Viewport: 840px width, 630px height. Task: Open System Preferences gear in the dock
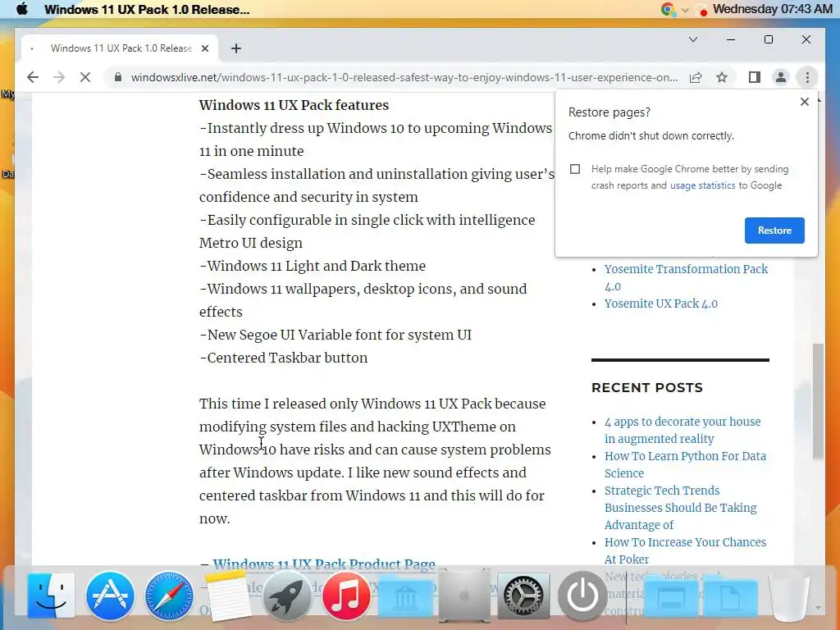523,596
